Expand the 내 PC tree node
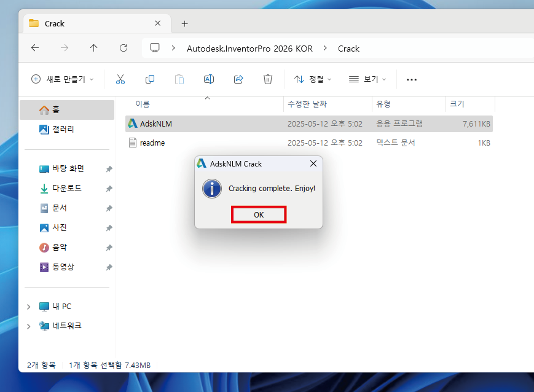Screen dimensions: 534x392 (x=29, y=307)
